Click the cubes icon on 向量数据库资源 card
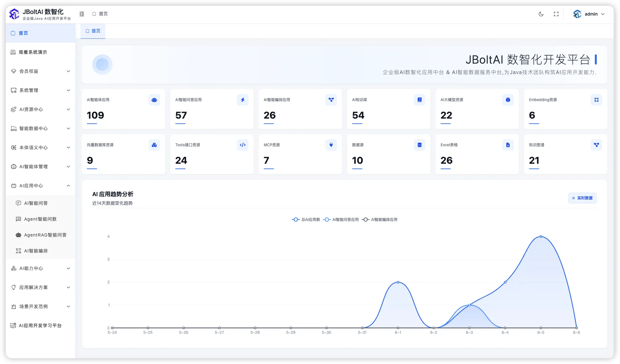Screen dimensions: 620x364 [x=154, y=145]
